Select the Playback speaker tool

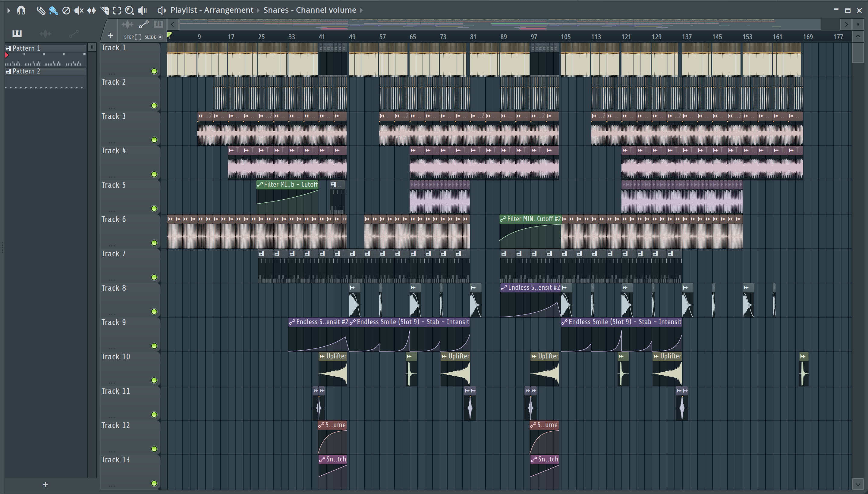[143, 11]
